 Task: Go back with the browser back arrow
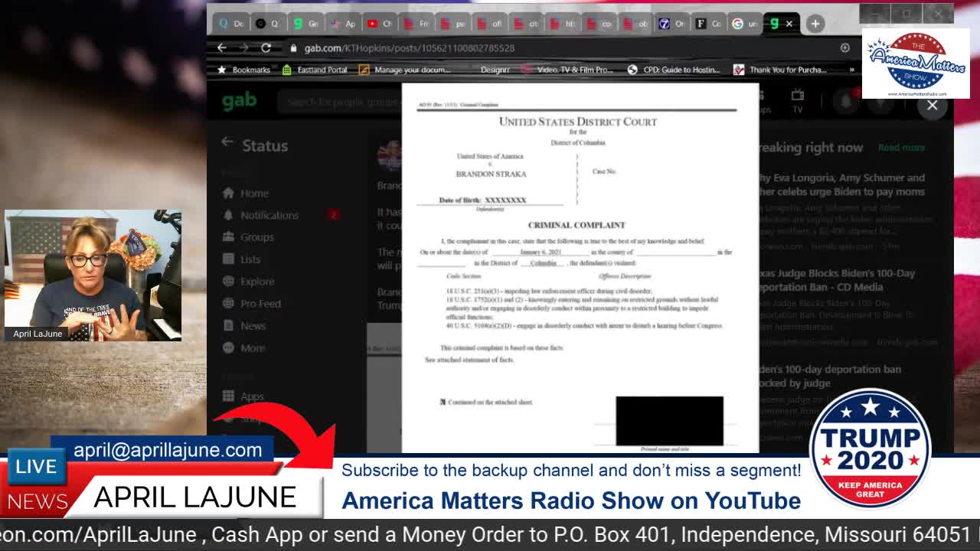tap(222, 47)
